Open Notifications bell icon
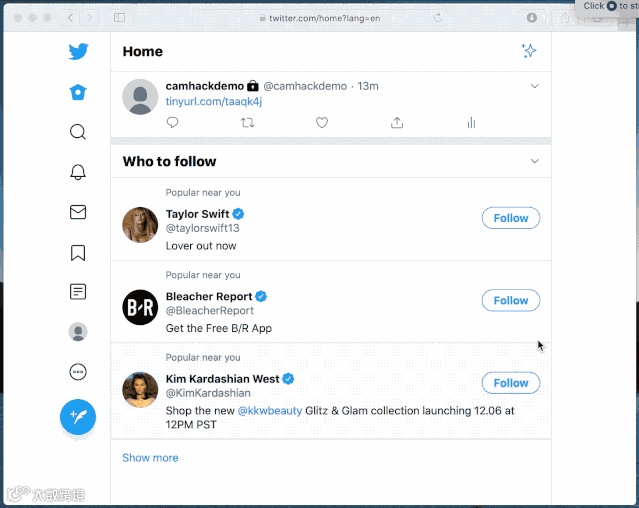The width and height of the screenshot is (639, 508). point(78,172)
